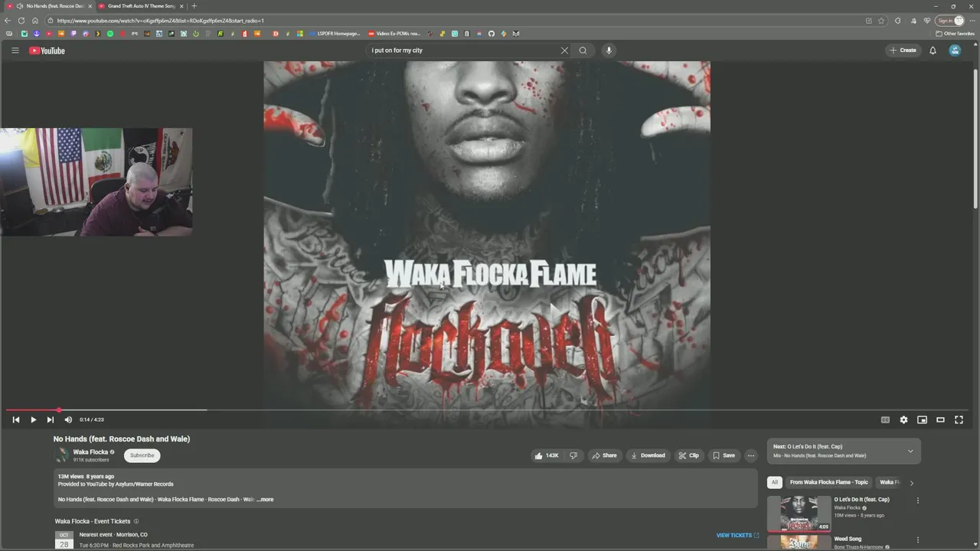Add page to favorites star
980x551 pixels.
point(881,21)
